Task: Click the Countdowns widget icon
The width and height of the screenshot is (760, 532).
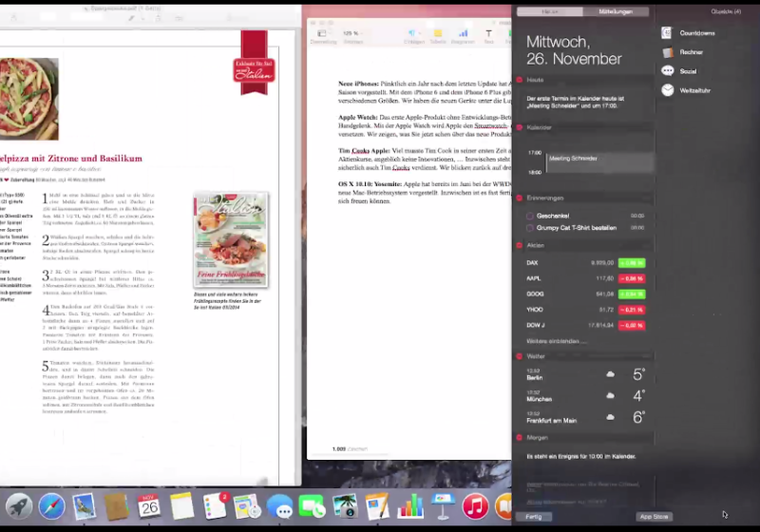Action: [x=667, y=33]
